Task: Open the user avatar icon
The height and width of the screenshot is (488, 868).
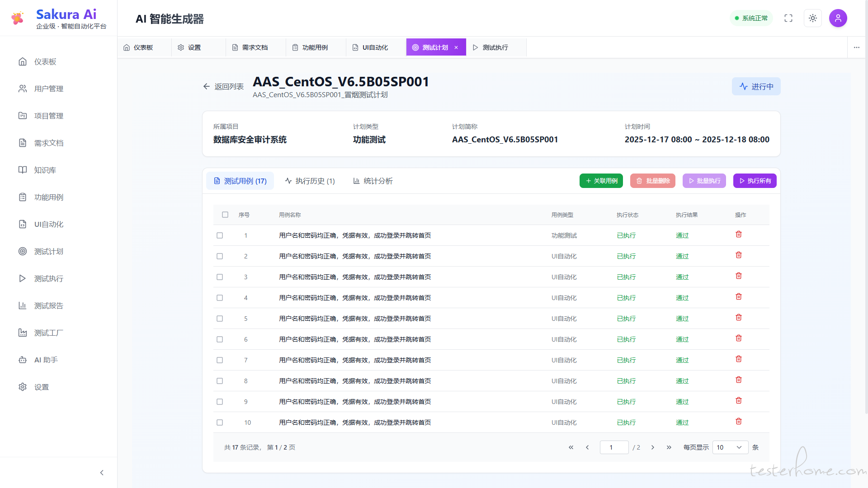Action: pos(838,18)
